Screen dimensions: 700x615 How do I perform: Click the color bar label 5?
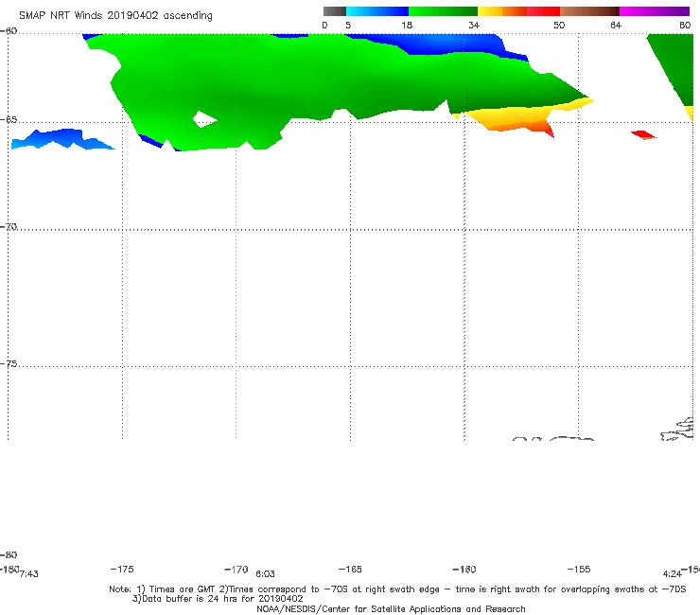tap(348, 26)
